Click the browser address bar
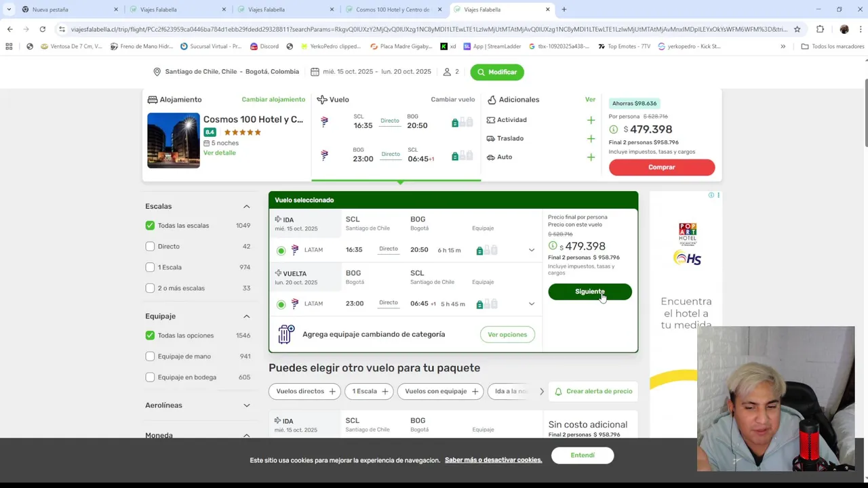 (x=427, y=29)
